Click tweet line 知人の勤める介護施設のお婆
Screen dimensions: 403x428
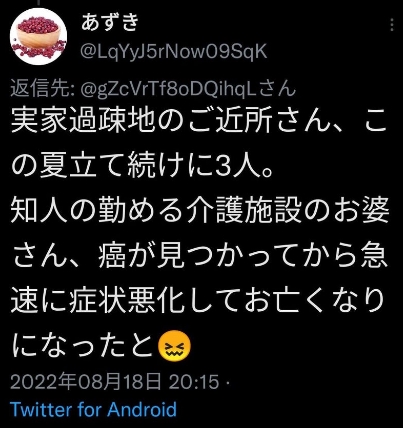pyautogui.click(x=200, y=211)
